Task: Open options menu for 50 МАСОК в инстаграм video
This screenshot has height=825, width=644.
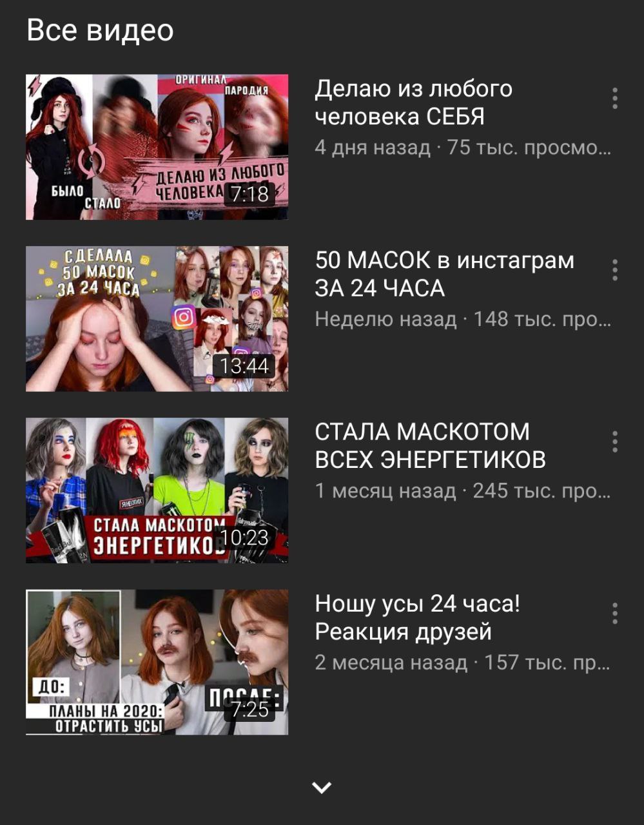Action: [614, 270]
